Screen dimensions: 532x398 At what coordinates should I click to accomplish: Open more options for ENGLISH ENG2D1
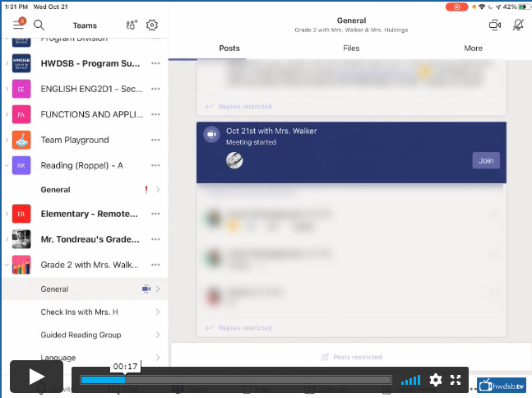coord(155,89)
